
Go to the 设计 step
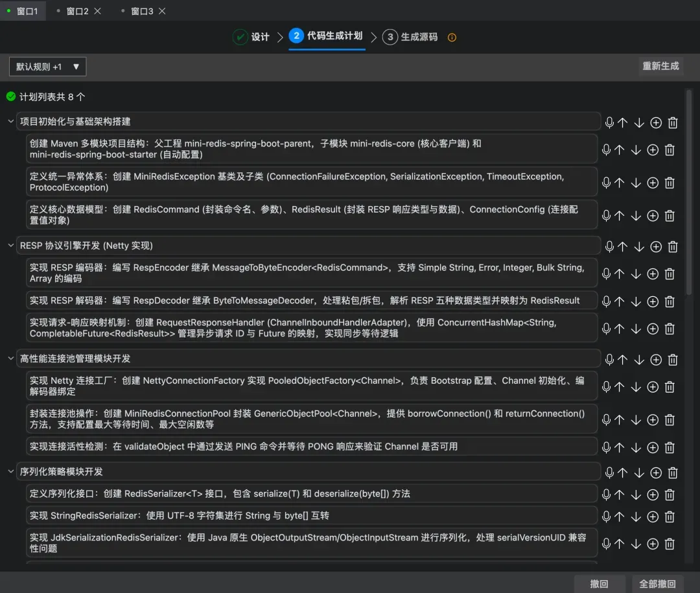click(x=251, y=36)
